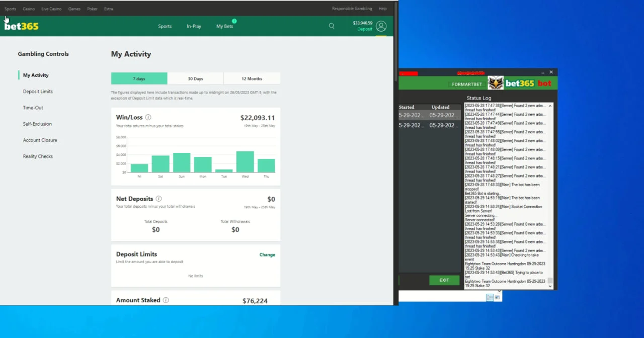Click the Amount Staked info icon
The height and width of the screenshot is (338, 644).
166,300
